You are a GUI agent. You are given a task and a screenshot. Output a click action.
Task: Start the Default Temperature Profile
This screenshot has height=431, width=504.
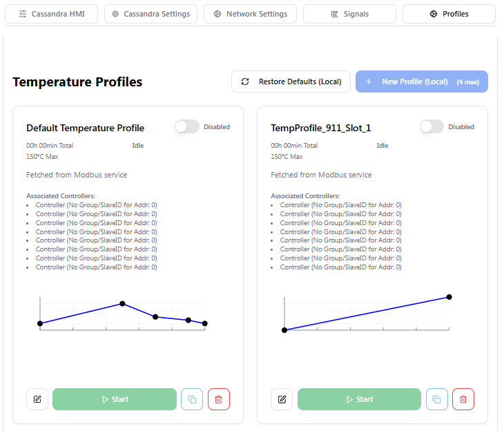tap(115, 399)
